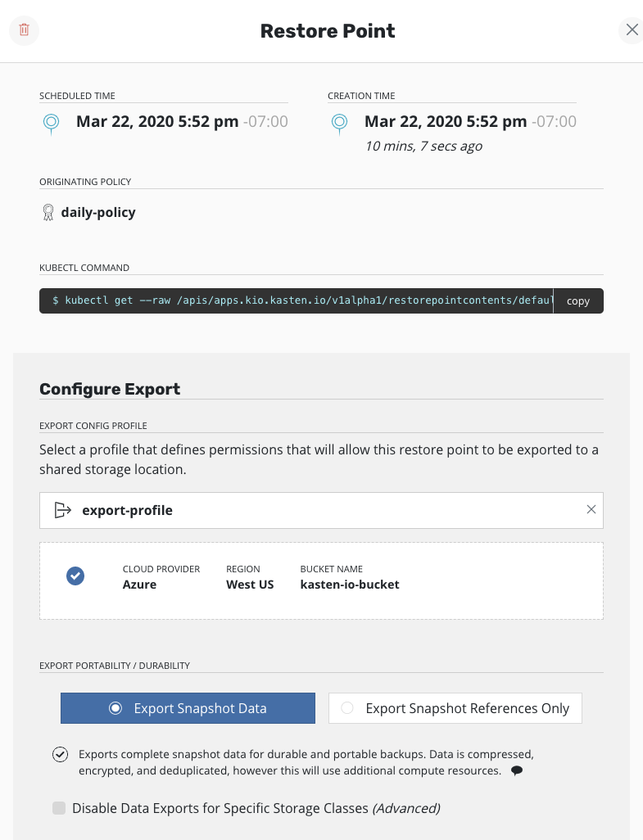Clear the selected export-profile with the X

[591, 509]
